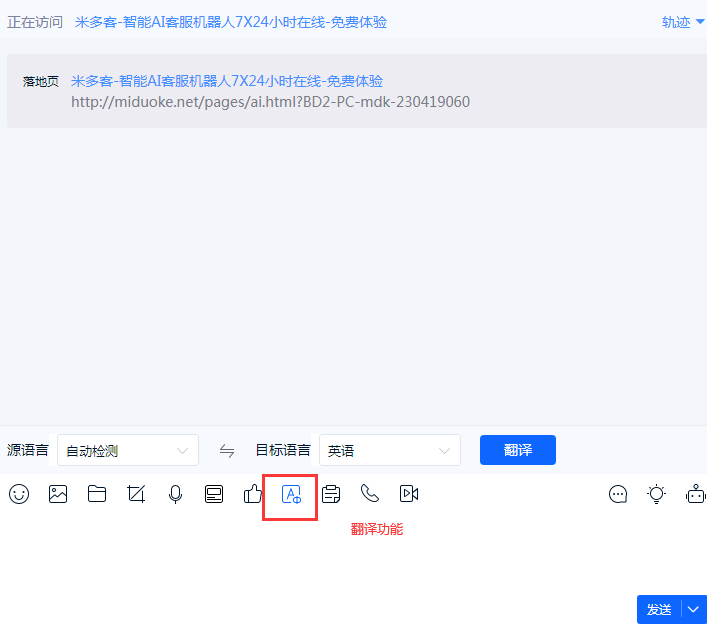Open the file folder icon

point(97,494)
